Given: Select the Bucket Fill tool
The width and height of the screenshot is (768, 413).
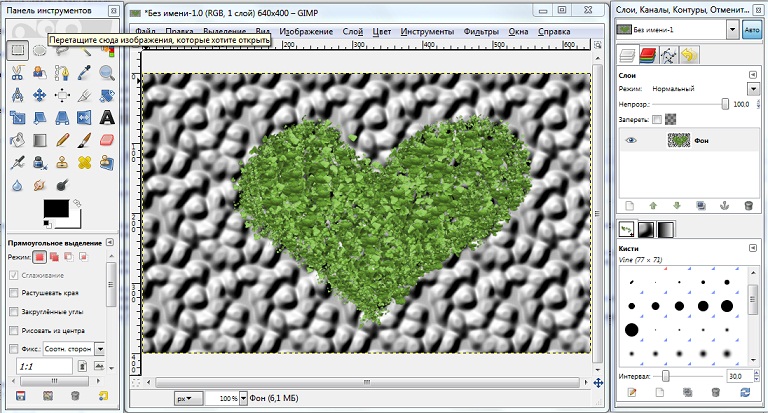Looking at the screenshot, I should (x=18, y=140).
